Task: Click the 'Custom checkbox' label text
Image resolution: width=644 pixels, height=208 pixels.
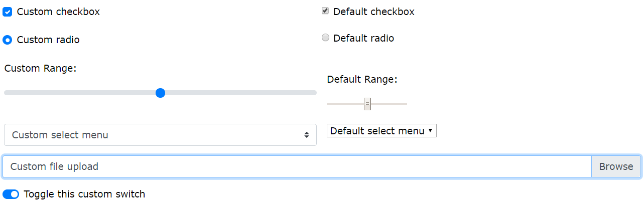Action: coord(58,12)
